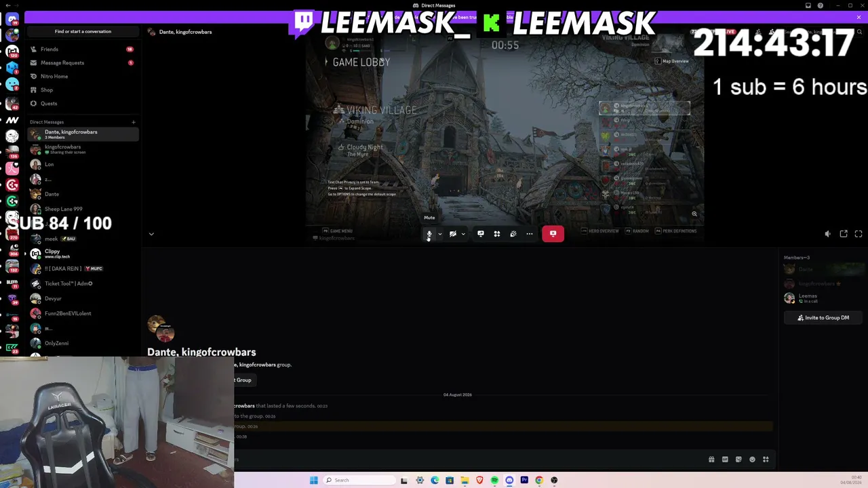Open sticker picker in message bar
The image size is (868, 488).
(738, 460)
